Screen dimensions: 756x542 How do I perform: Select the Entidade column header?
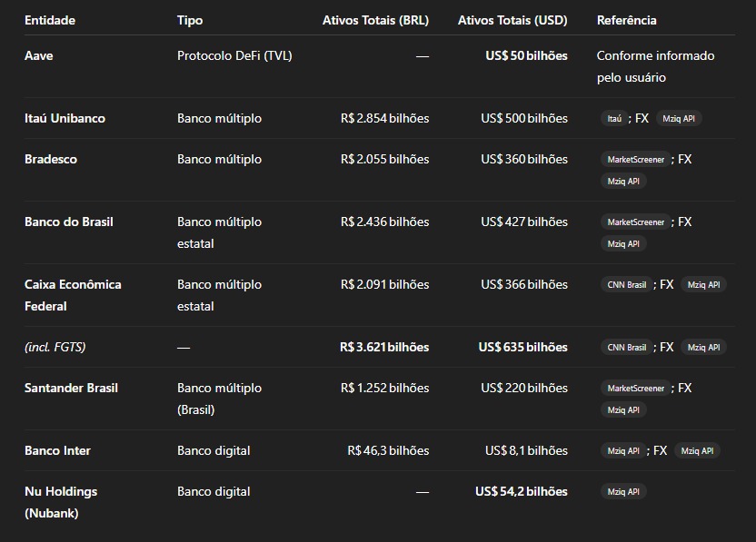point(50,20)
